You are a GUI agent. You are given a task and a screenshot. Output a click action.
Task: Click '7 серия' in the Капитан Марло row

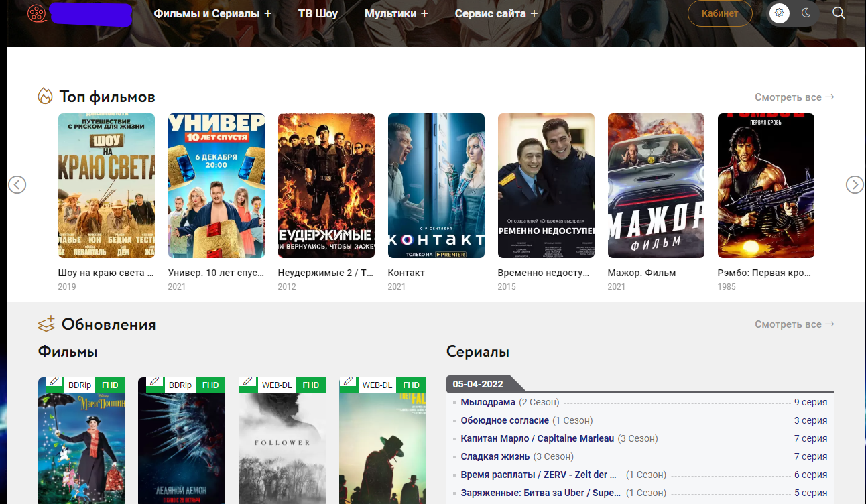[810, 438]
